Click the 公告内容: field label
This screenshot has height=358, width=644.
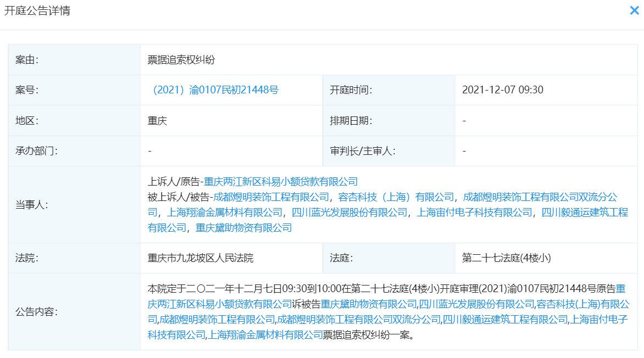37,312
